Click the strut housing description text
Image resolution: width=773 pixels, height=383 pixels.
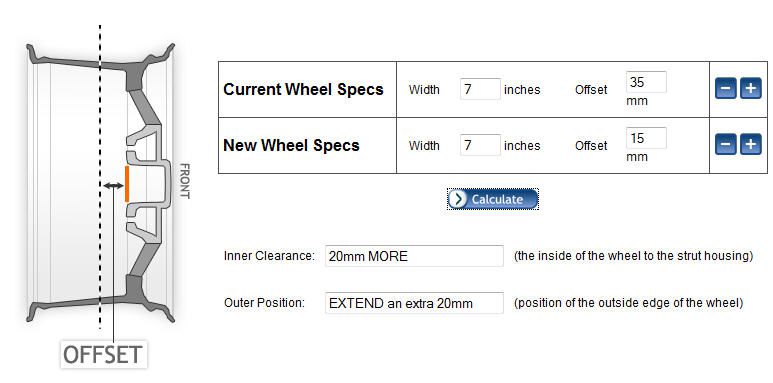(633, 256)
